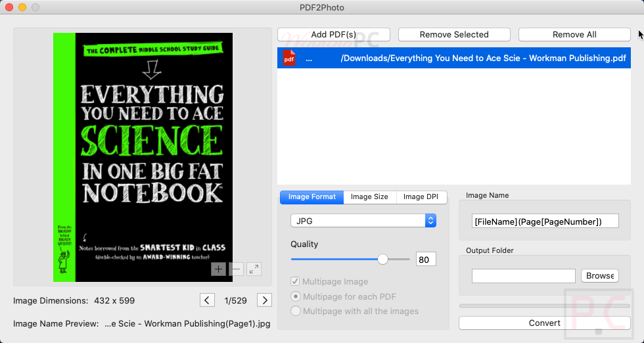The width and height of the screenshot is (644, 343).
Task: Click the Add PDF(s) button
Action: [334, 35]
